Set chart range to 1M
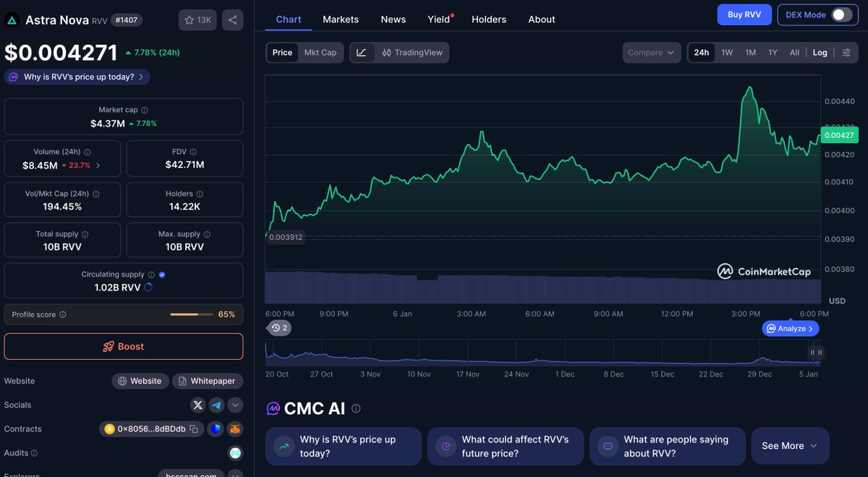The width and height of the screenshot is (868, 477). [x=750, y=53]
